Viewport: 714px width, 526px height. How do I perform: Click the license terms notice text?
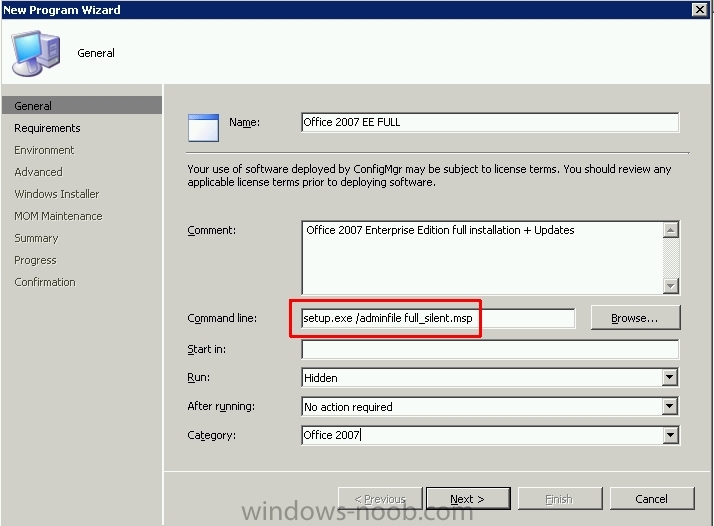429,175
